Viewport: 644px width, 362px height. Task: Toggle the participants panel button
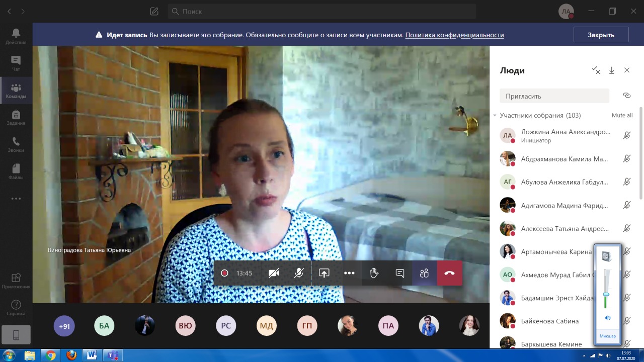(424, 273)
